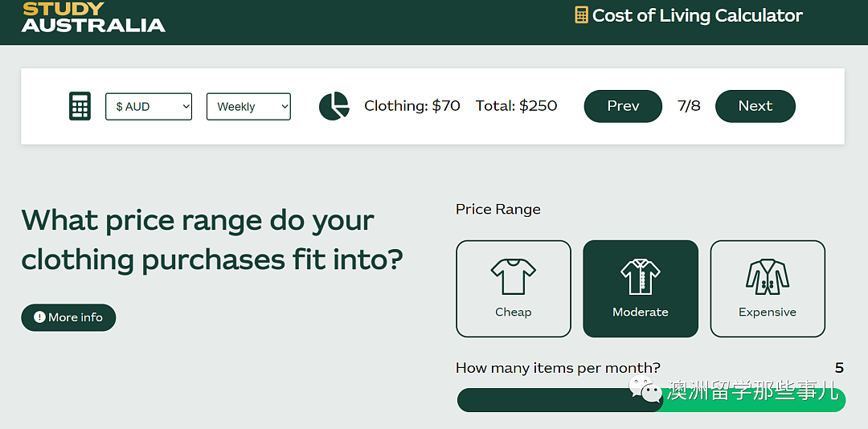Click the items count value 5

coord(839,368)
